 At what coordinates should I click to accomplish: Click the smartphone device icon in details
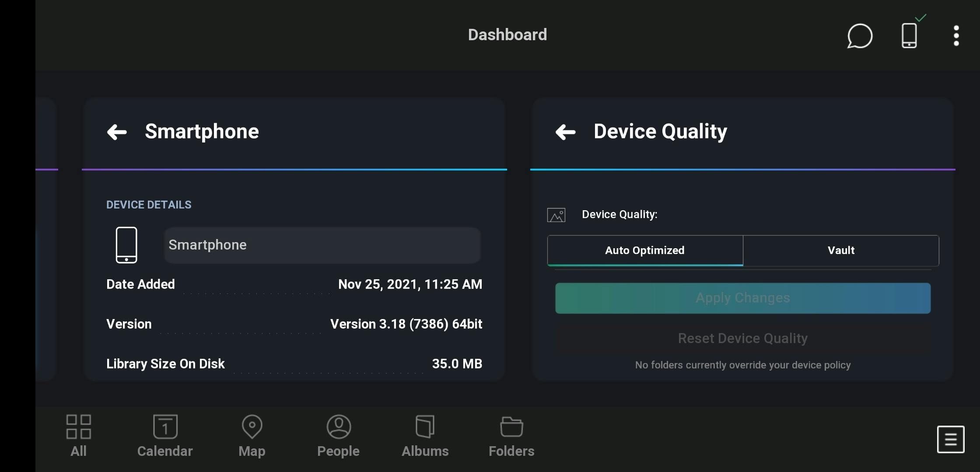pyautogui.click(x=126, y=245)
